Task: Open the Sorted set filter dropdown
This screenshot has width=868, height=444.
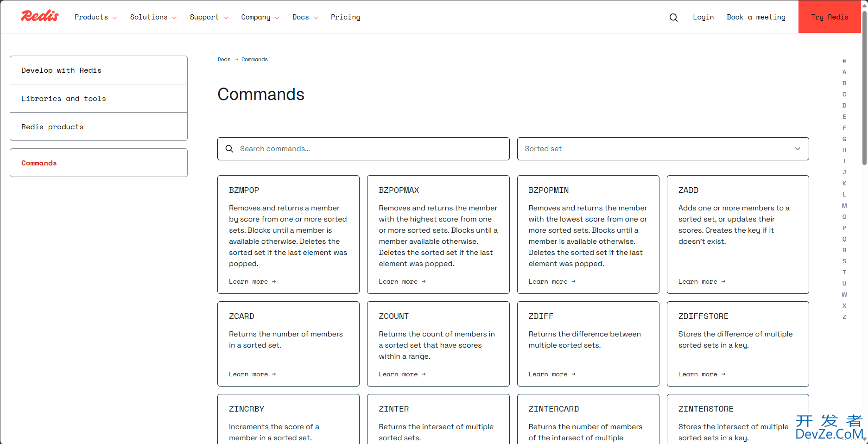Action: [x=663, y=149]
